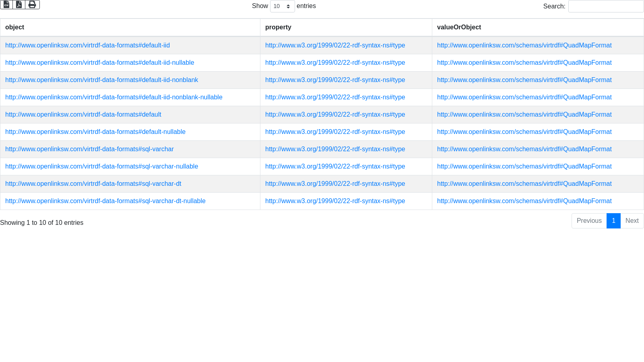The height and width of the screenshot is (362, 644).
Task: Visit the sql-varchar-dt-nullable object link
Action: click(105, 201)
